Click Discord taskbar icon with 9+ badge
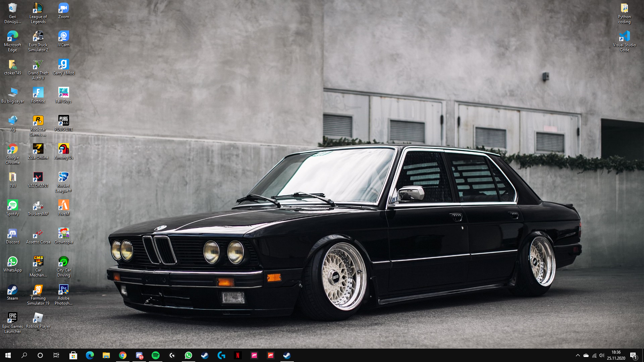Image resolution: width=644 pixels, height=362 pixels. pos(139,355)
